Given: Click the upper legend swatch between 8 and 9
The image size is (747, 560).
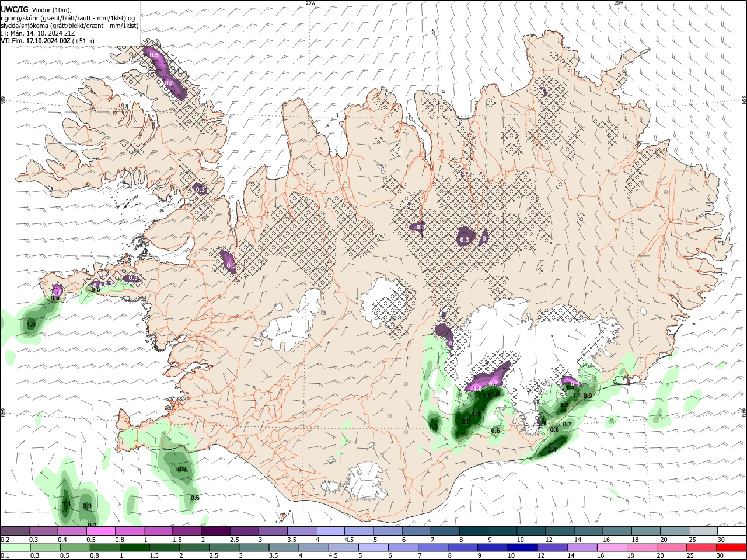Looking at the screenshot, I should tap(473, 531).
